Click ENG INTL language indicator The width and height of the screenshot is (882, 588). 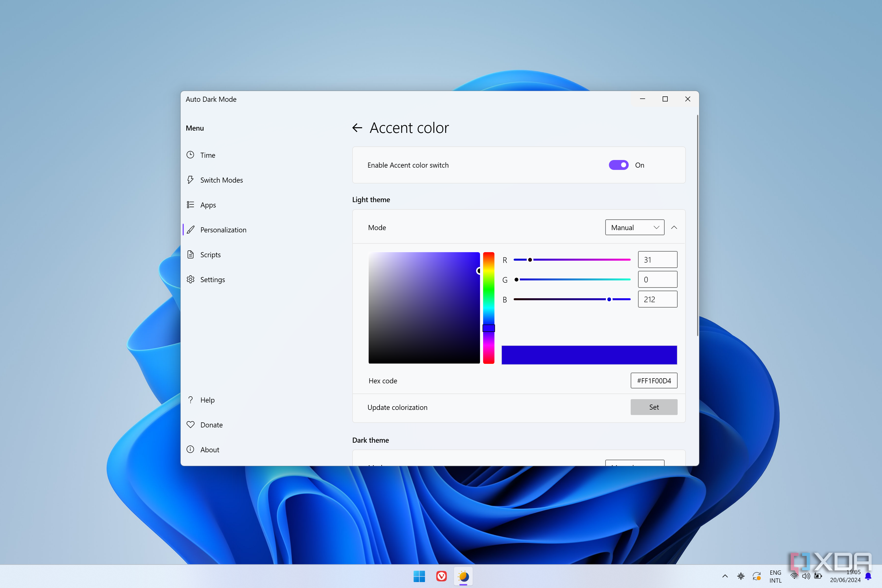click(775, 576)
